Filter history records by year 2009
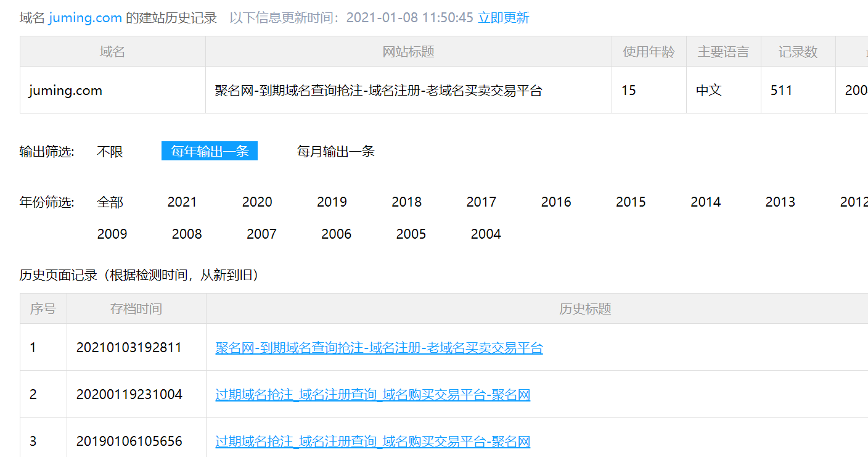The width and height of the screenshot is (868, 457). 112,234
